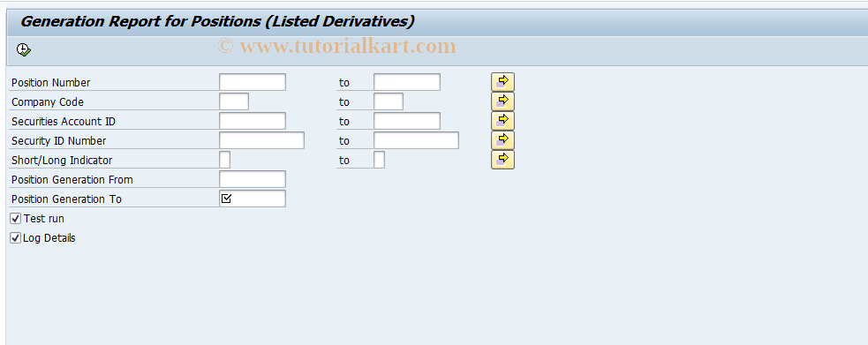Click the Generation Report for Positions title
The width and height of the screenshot is (868, 345).
point(217,21)
